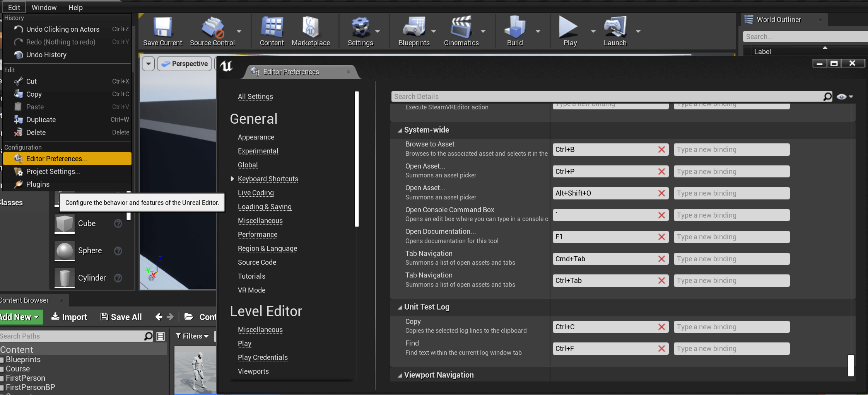Click the Cinematics clapboard icon
The width and height of the screenshot is (868, 395).
point(461,32)
